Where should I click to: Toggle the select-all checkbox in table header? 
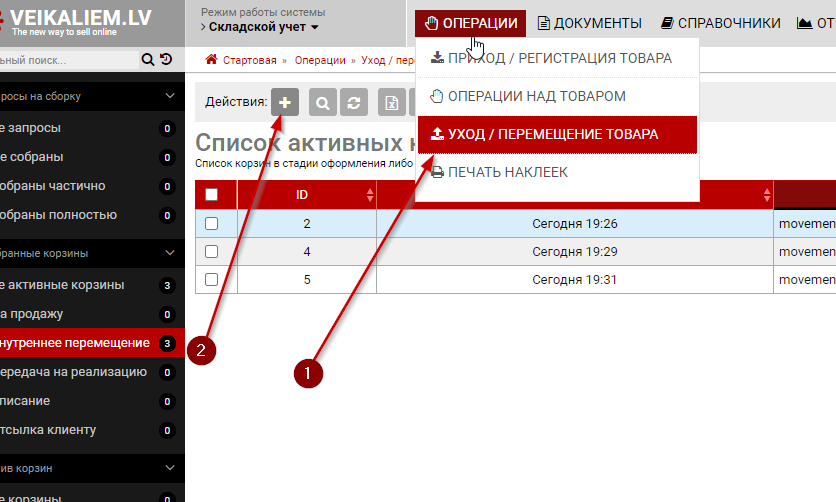[211, 195]
